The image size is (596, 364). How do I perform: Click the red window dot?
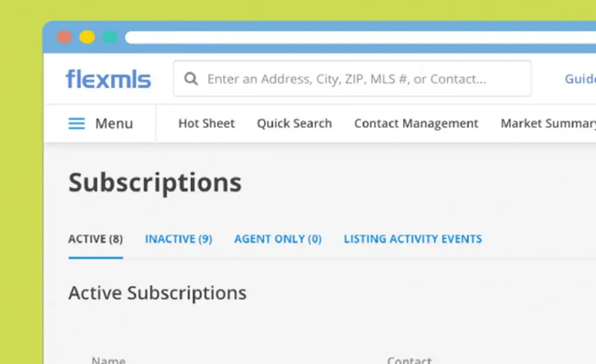[64, 37]
